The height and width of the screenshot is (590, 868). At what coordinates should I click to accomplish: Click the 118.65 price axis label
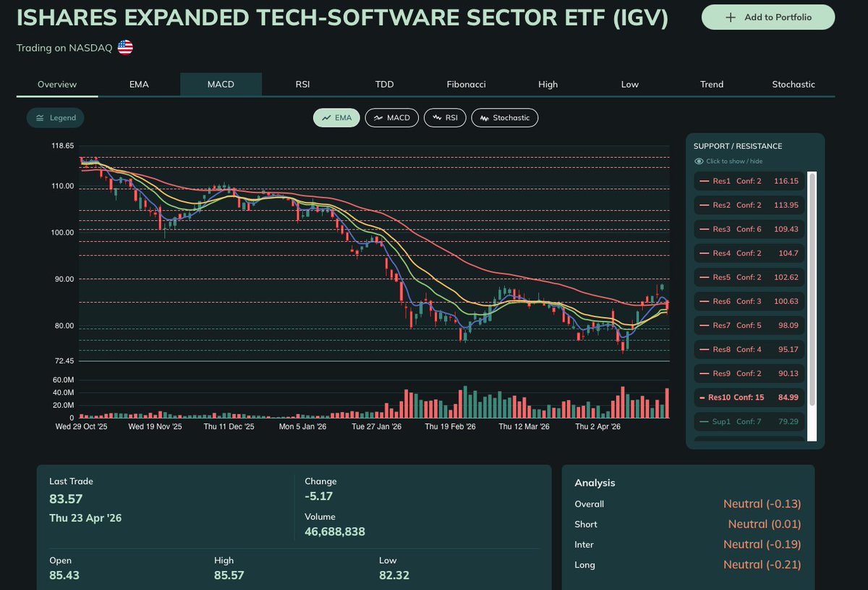61,146
